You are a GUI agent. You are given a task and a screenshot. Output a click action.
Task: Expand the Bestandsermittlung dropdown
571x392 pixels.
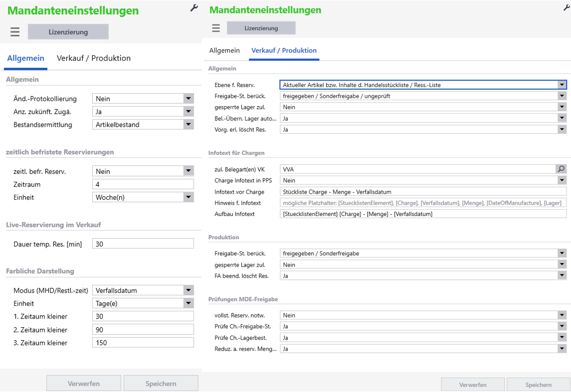tap(188, 125)
